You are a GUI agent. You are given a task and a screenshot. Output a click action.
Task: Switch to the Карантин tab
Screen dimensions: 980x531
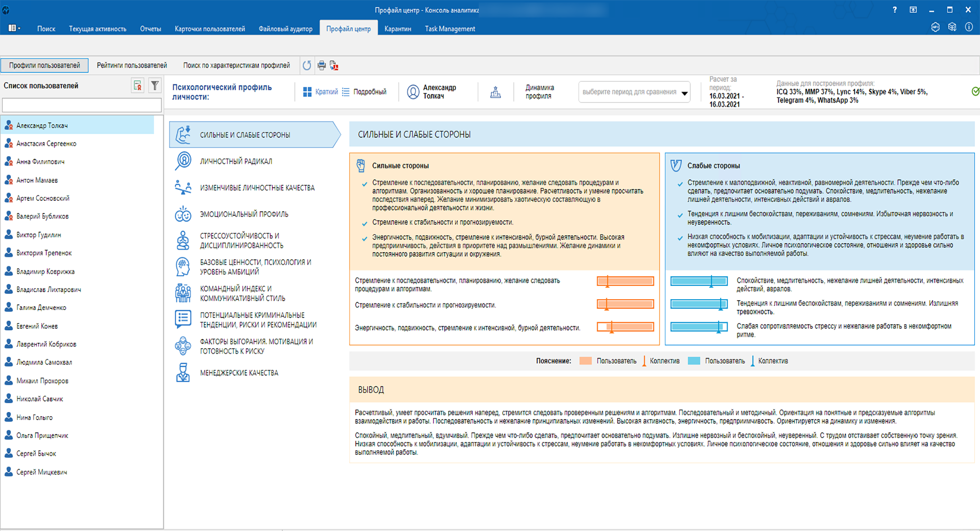[x=398, y=29]
